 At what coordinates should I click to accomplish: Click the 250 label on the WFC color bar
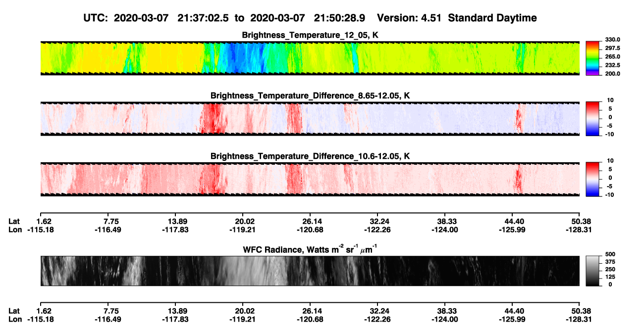point(610,270)
